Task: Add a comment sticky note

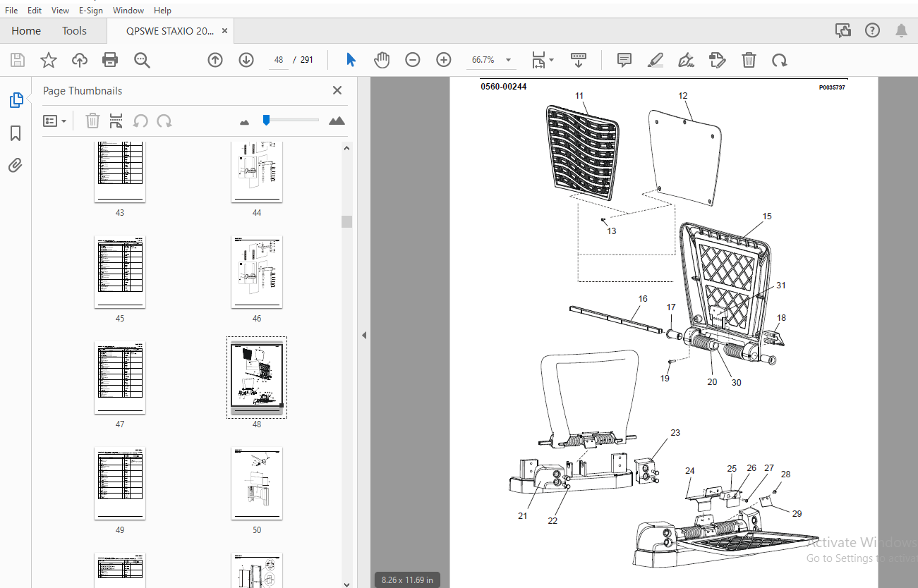Action: pos(624,60)
